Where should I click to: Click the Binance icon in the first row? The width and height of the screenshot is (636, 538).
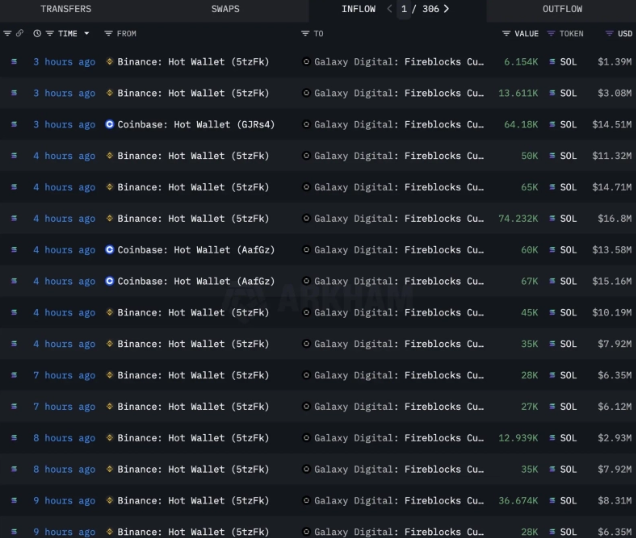pos(110,62)
